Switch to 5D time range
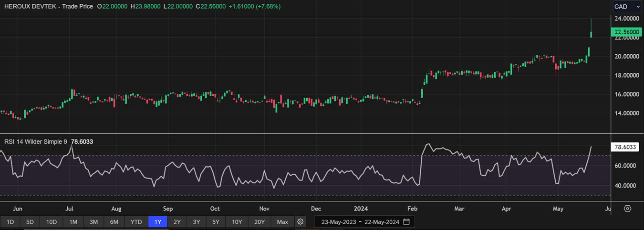 tap(30, 222)
